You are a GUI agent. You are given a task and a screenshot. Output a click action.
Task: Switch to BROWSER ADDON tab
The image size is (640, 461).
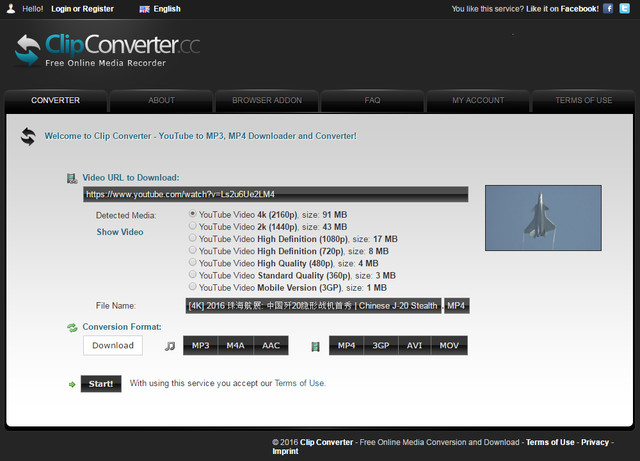[x=267, y=101]
